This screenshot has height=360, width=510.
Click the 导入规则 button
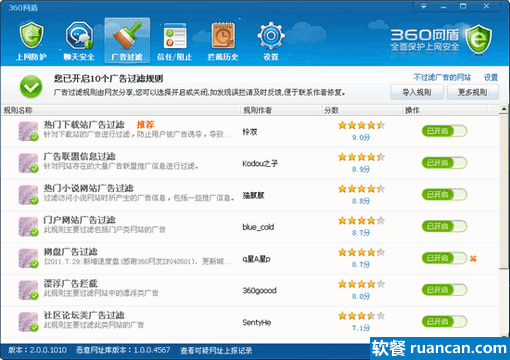coord(417,92)
